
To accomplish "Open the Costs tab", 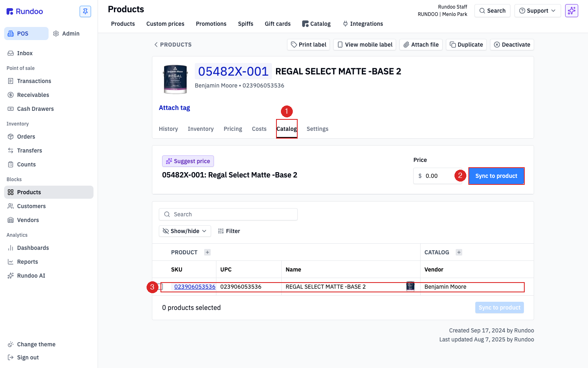I will click(x=259, y=129).
